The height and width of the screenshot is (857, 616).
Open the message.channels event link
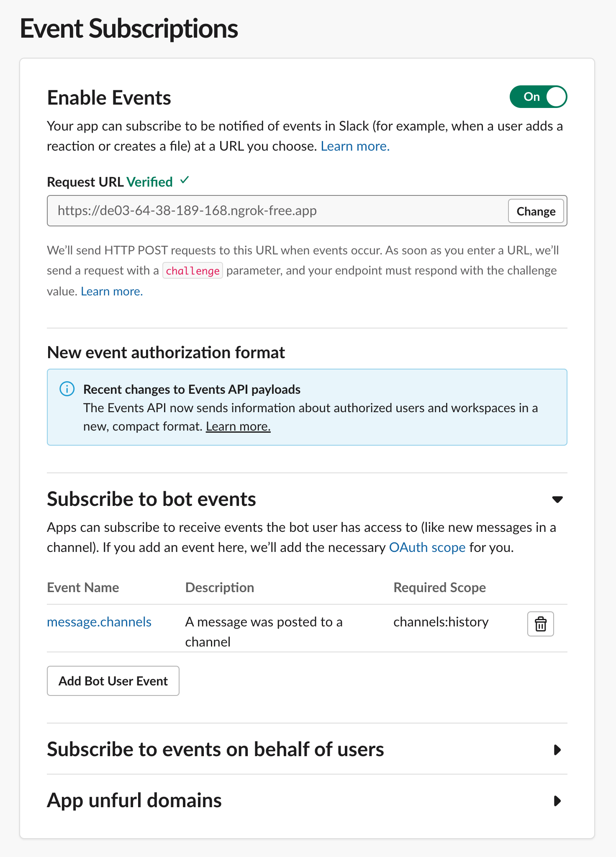(99, 622)
